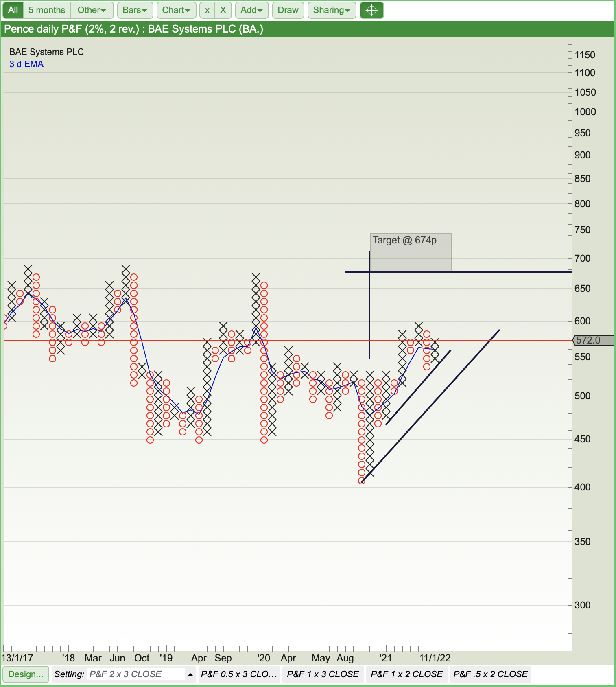Click the Design... button
Image resolution: width=616 pixels, height=687 pixels.
[x=26, y=674]
